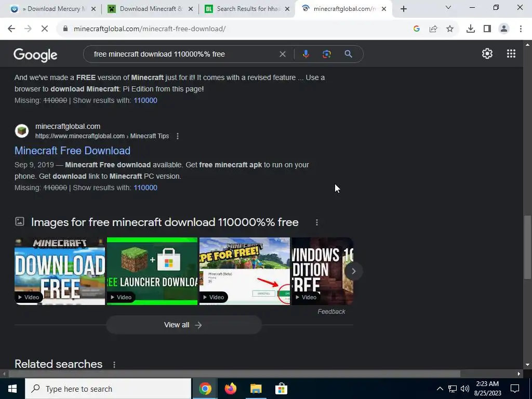Viewport: 532px width, 399px height.
Task: Open Chrome downloads icon
Action: click(x=471, y=29)
